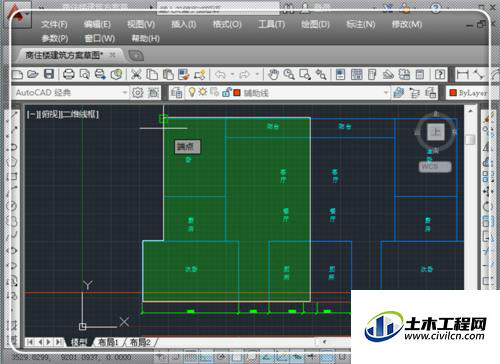Click the Layer Previous icon
The image size is (500, 364).
click(415, 92)
